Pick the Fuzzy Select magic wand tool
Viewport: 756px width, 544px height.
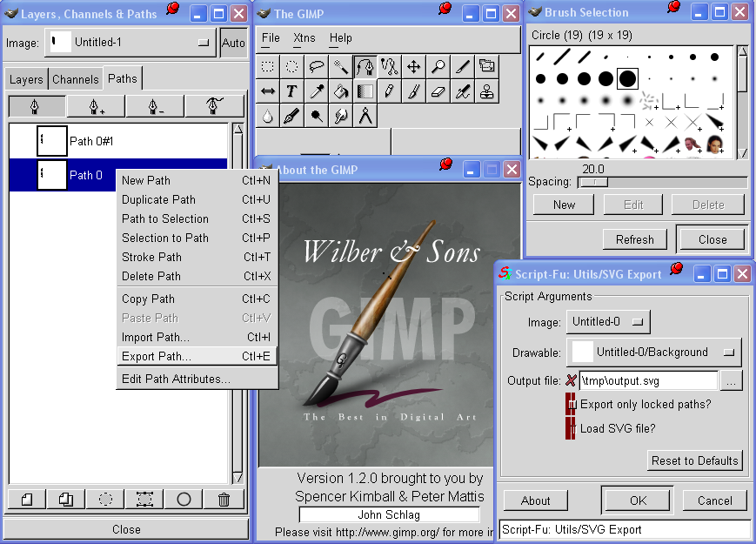point(340,66)
